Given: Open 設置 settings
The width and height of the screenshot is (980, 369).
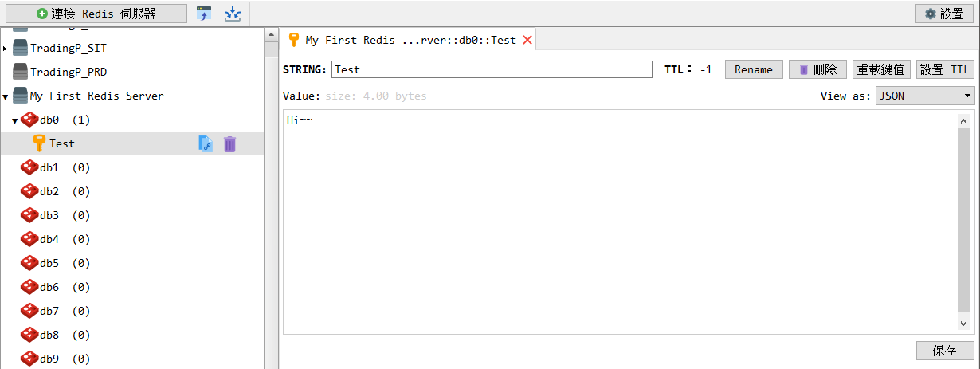Looking at the screenshot, I should coord(944,14).
